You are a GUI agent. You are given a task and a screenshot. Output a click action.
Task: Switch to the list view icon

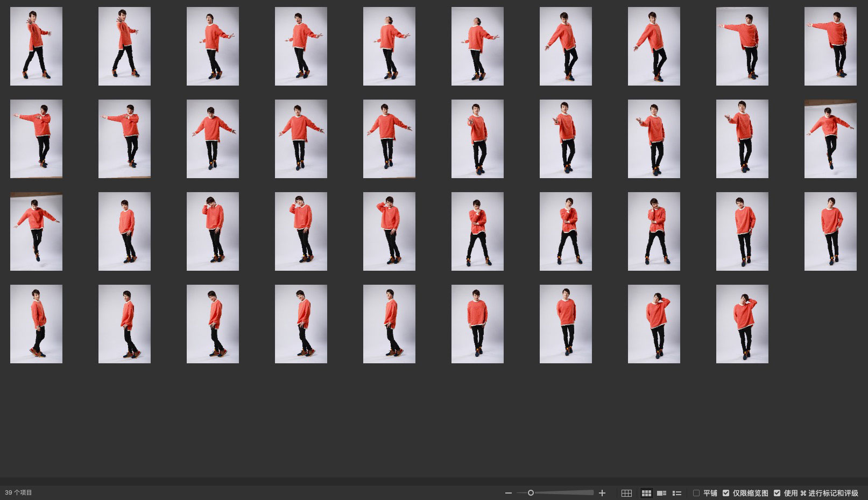677,493
